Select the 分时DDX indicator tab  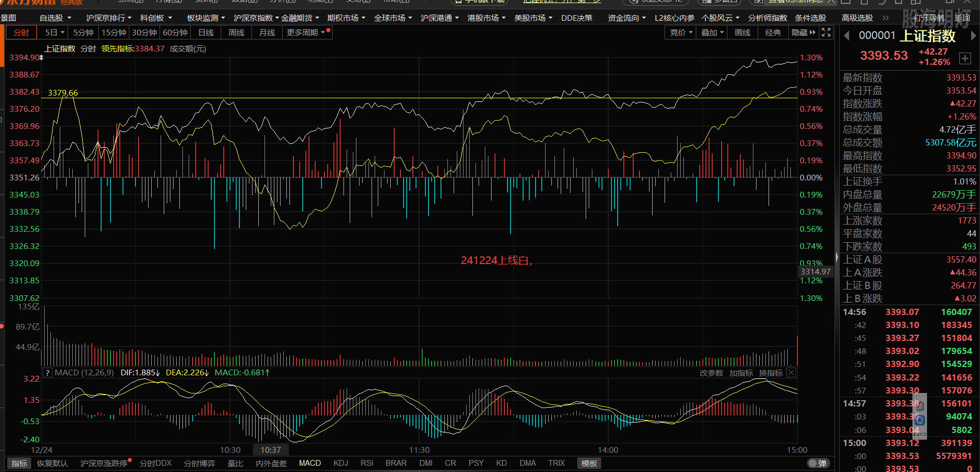click(156, 463)
